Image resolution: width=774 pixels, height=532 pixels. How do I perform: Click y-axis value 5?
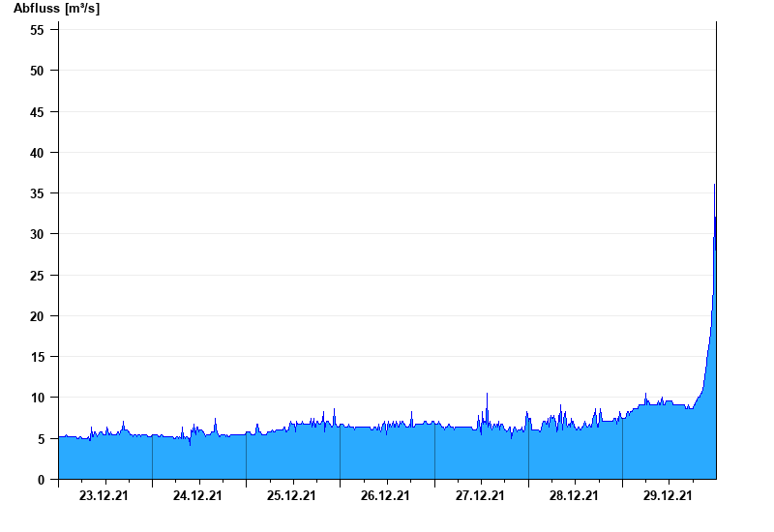(41, 439)
